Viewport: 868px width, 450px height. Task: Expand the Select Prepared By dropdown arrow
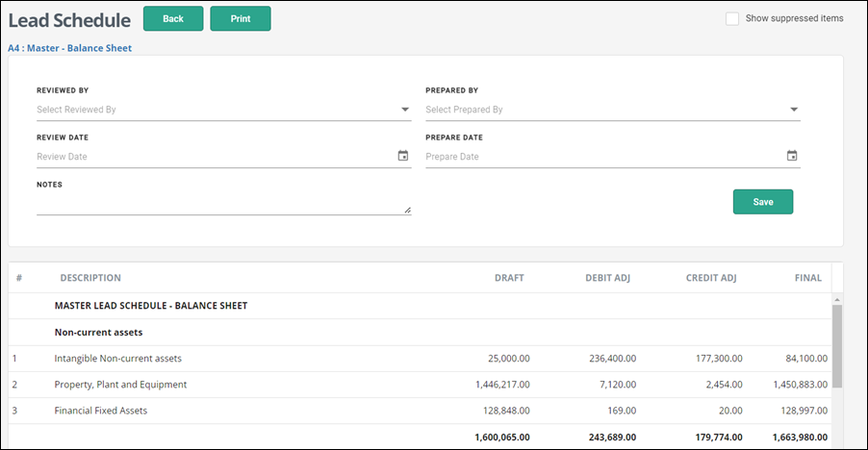coord(794,110)
